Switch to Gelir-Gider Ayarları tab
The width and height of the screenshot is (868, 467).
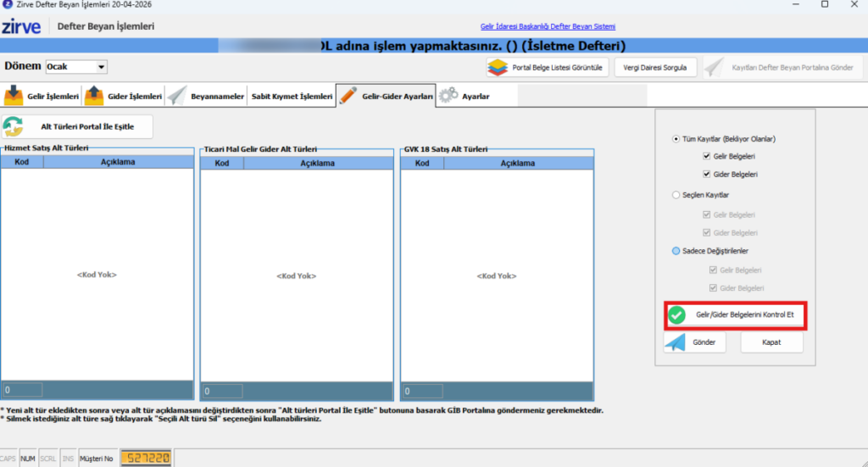pos(386,96)
